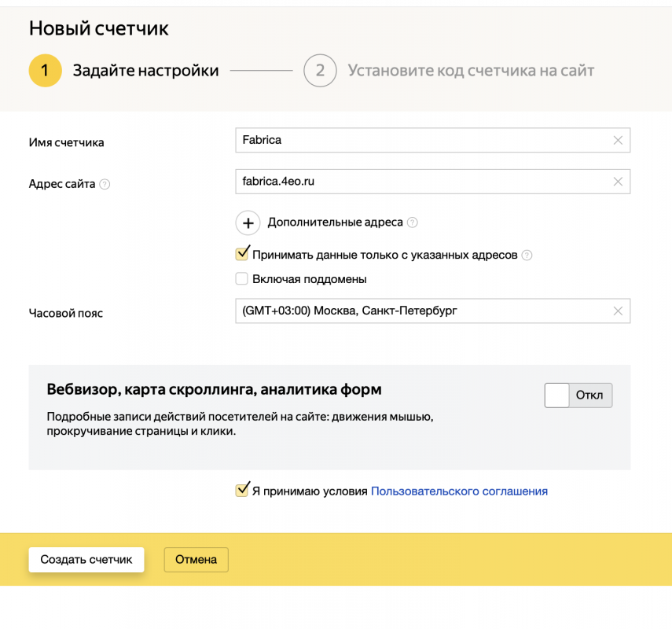Click into the Имя счетчика input field
This screenshot has width=672, height=629.
pyautogui.click(x=420, y=140)
